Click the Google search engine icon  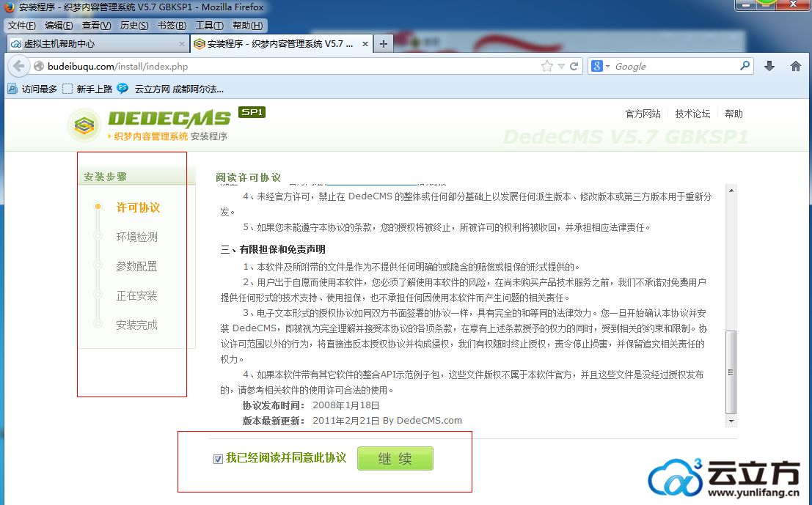click(597, 66)
